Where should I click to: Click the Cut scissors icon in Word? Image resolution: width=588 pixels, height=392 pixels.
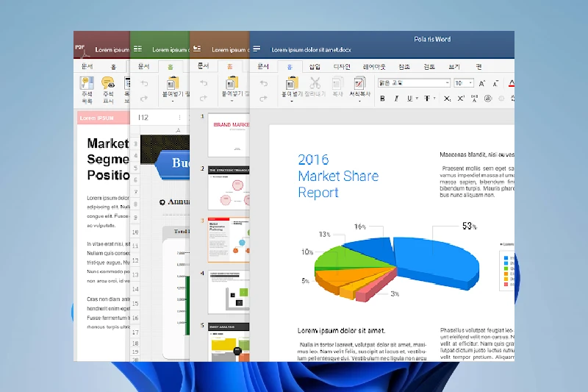pyautogui.click(x=315, y=83)
